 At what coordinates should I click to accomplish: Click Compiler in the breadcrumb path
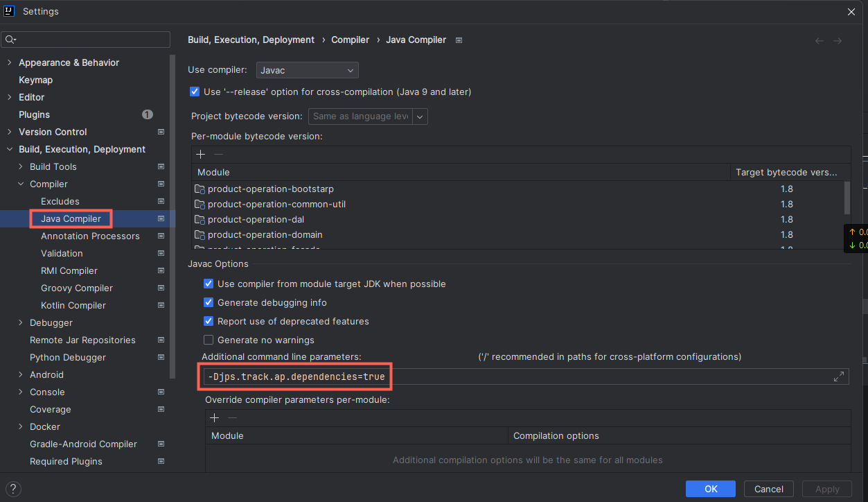(350, 40)
